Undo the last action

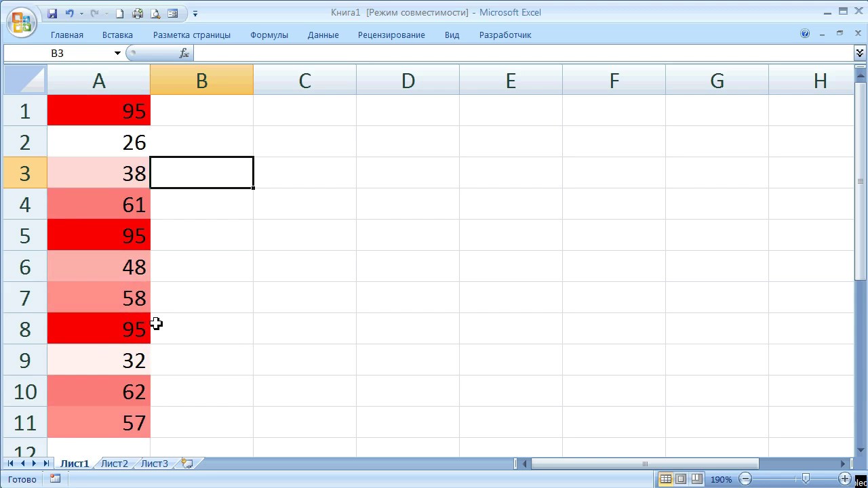(x=69, y=13)
